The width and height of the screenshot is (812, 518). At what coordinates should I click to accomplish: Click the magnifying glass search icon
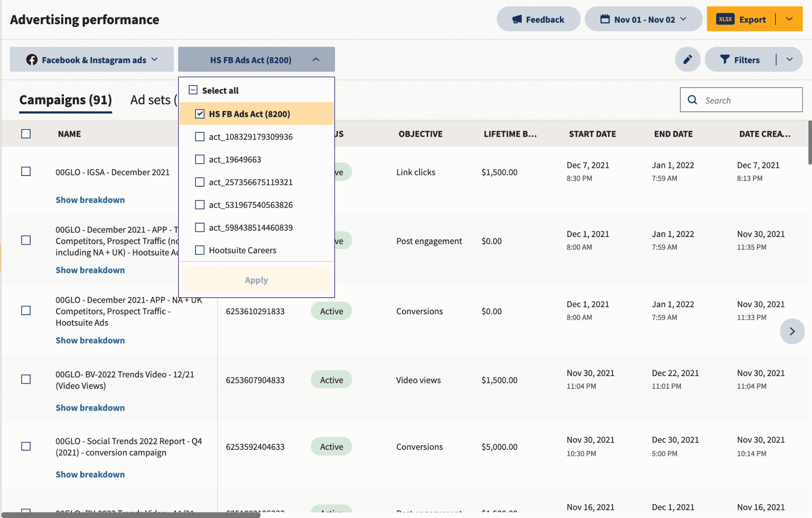[692, 100]
